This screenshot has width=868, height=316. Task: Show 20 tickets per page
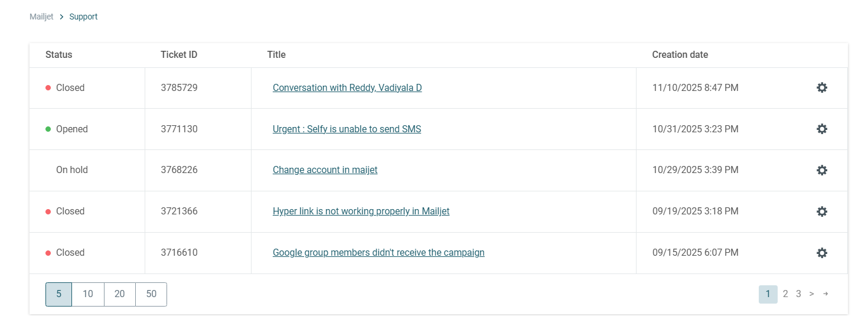pos(120,294)
